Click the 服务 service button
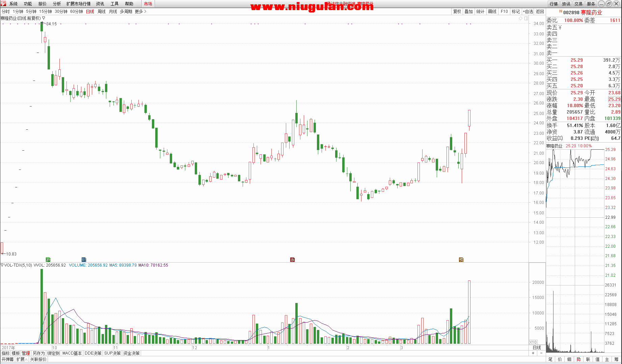 click(x=591, y=4)
